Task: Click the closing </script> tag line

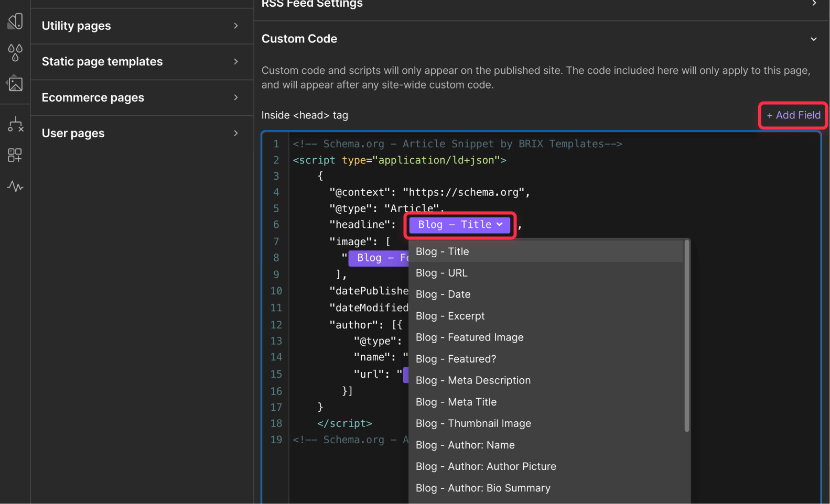Action: coord(344,423)
